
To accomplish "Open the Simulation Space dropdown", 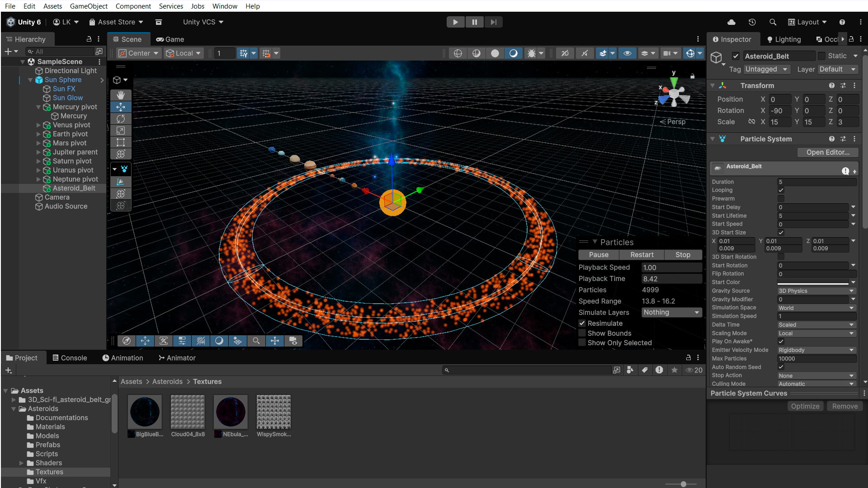I will pyautogui.click(x=816, y=308).
